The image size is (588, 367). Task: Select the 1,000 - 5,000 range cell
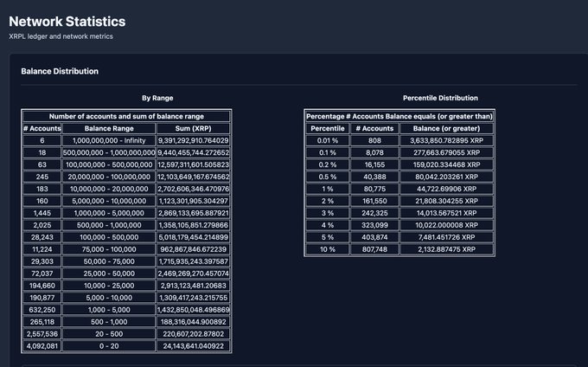pyautogui.click(x=109, y=310)
